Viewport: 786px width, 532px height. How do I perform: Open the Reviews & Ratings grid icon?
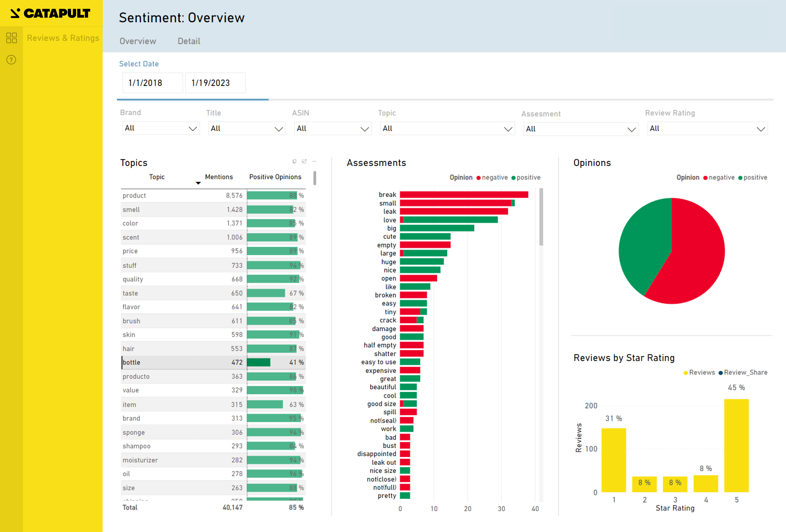pos(11,38)
